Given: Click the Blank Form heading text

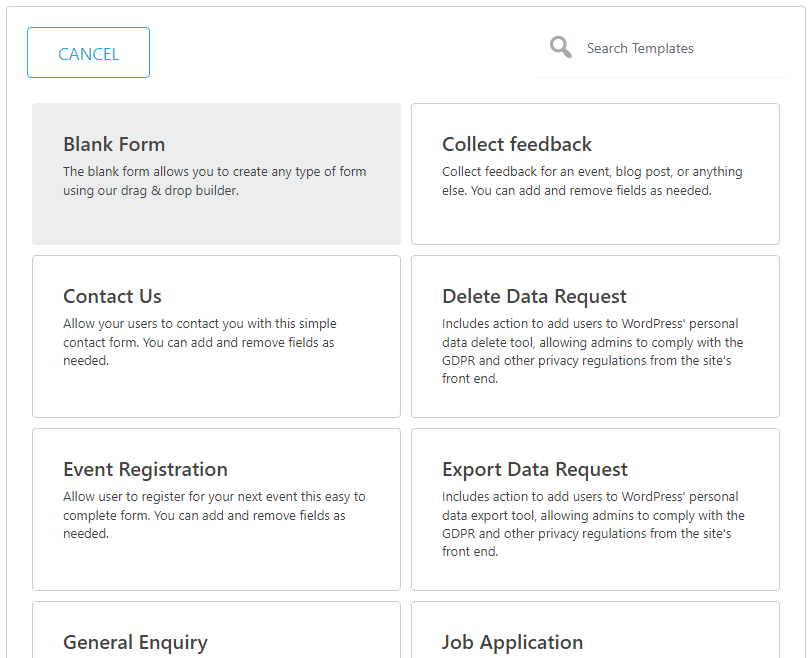Looking at the screenshot, I should coord(114,144).
